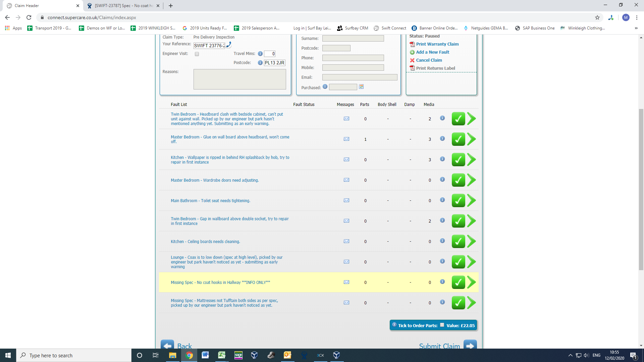Enable Tick to Order Parts checkbox
The height and width of the screenshot is (362, 644).
442,325
